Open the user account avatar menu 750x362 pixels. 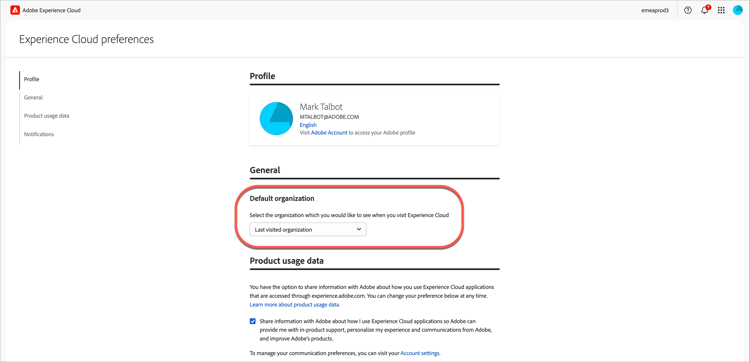[738, 10]
